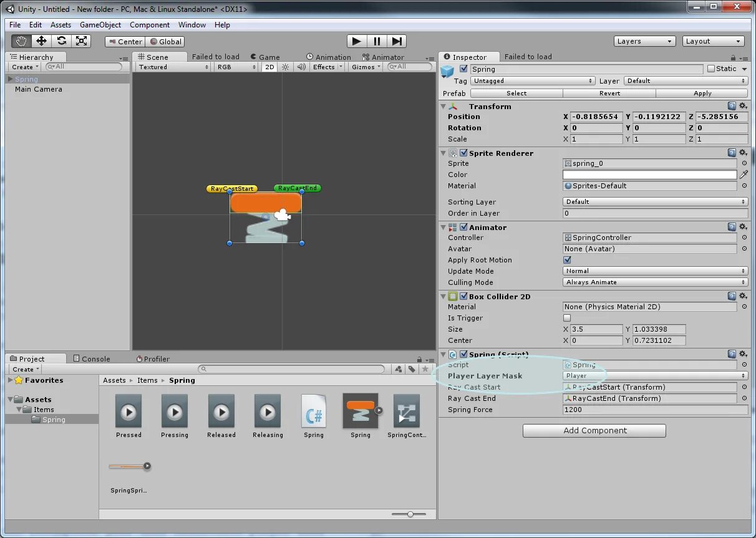Open the Window menu

pos(192,25)
